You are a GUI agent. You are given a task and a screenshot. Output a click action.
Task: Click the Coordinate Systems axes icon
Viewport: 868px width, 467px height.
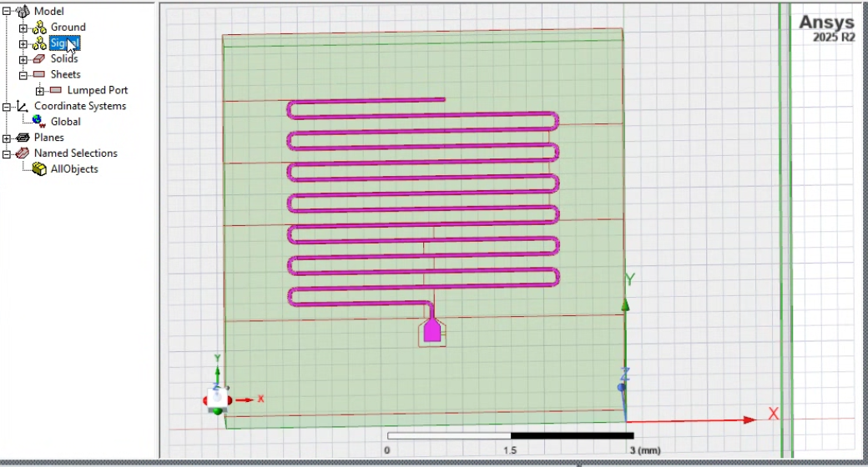[23, 106]
